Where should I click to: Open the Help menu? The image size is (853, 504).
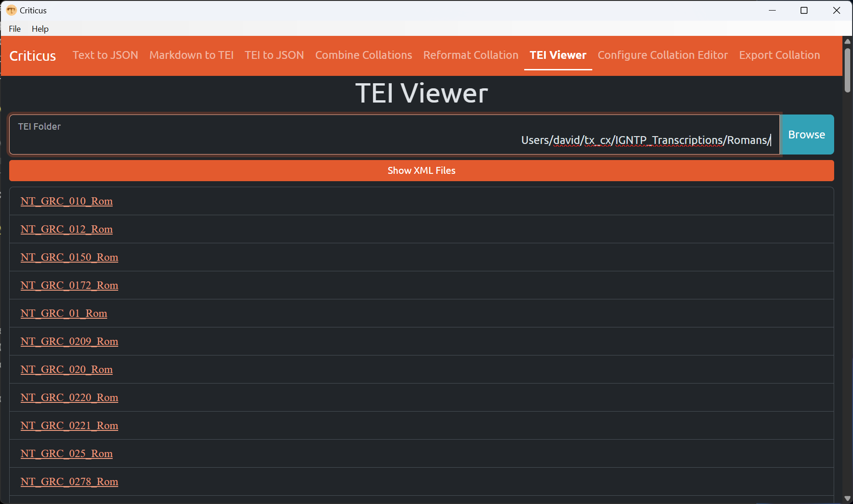(x=40, y=29)
